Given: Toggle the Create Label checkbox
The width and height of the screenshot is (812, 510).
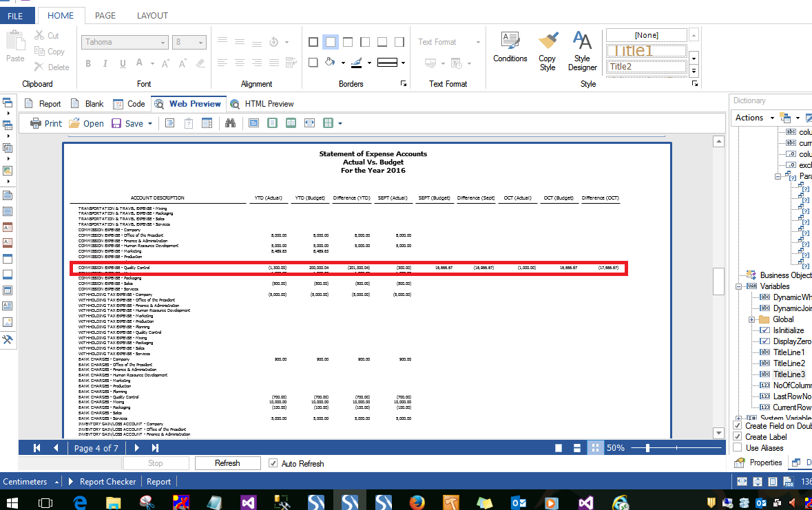Looking at the screenshot, I should [738, 436].
